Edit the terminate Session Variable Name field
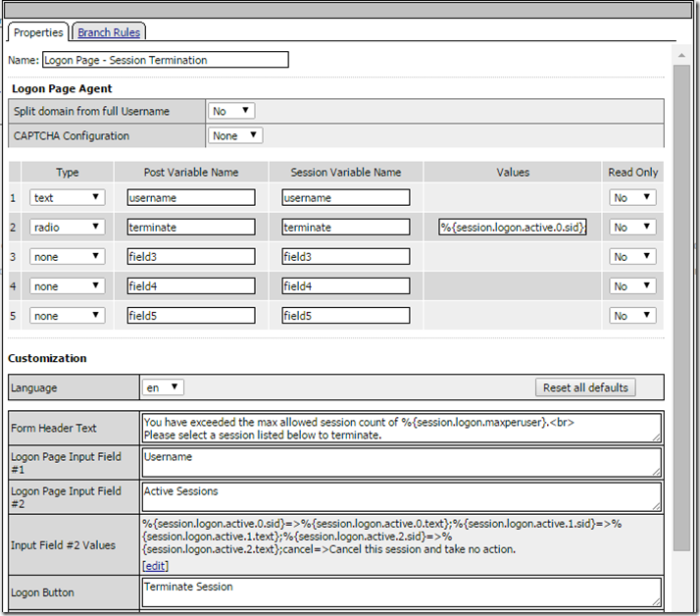The width and height of the screenshot is (700, 616). [x=345, y=227]
